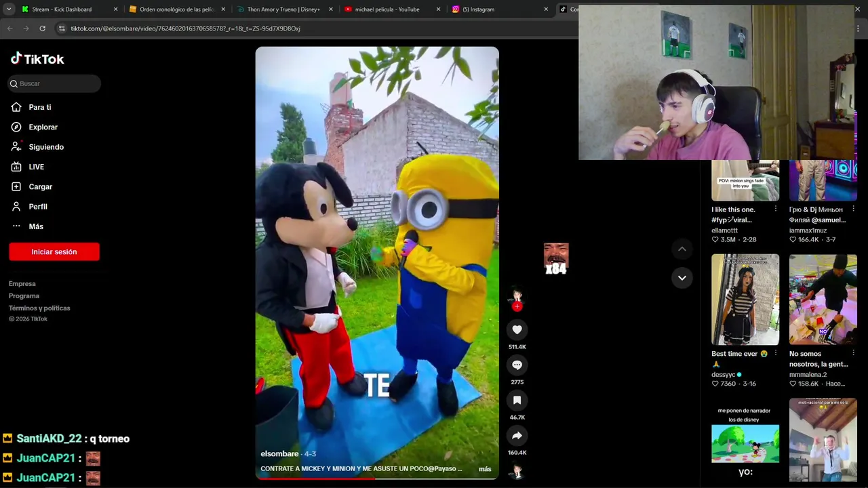
Task: Click the Грю & Dj Миньон thumbnail
Action: click(x=823, y=180)
